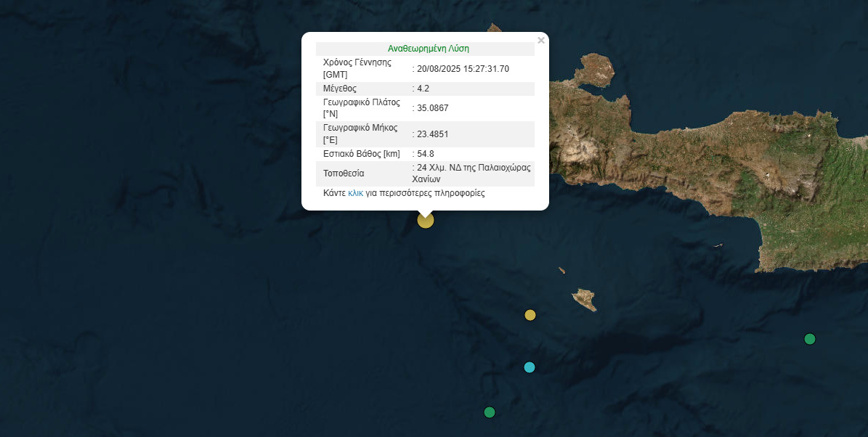Click the 'Αναθεωρημένη Λύση' popup header
Image resolution: width=868 pixels, height=437 pixels.
coord(428,49)
